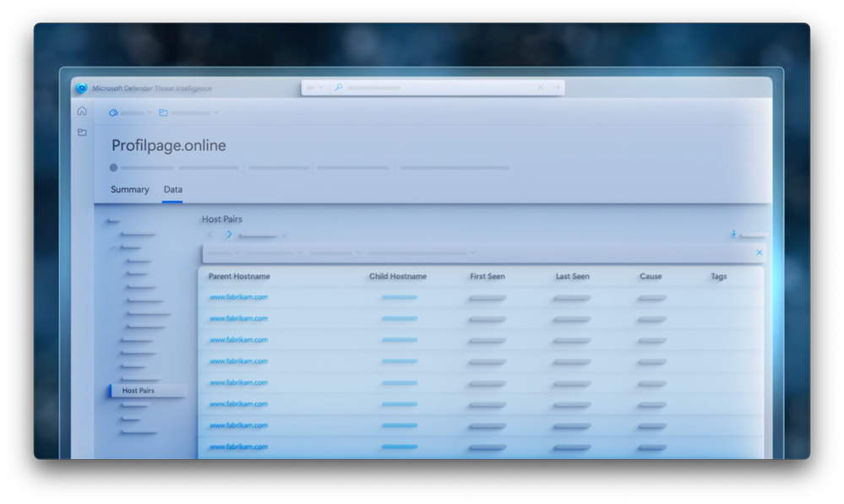Click the download icon above the table
This screenshot has height=504, width=844.
click(733, 234)
